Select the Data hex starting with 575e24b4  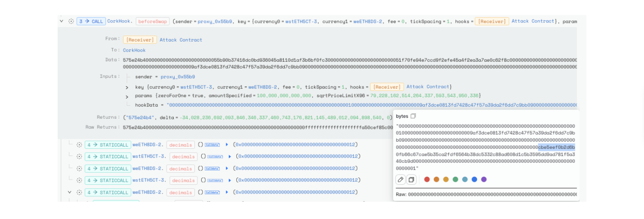(x=350, y=63)
